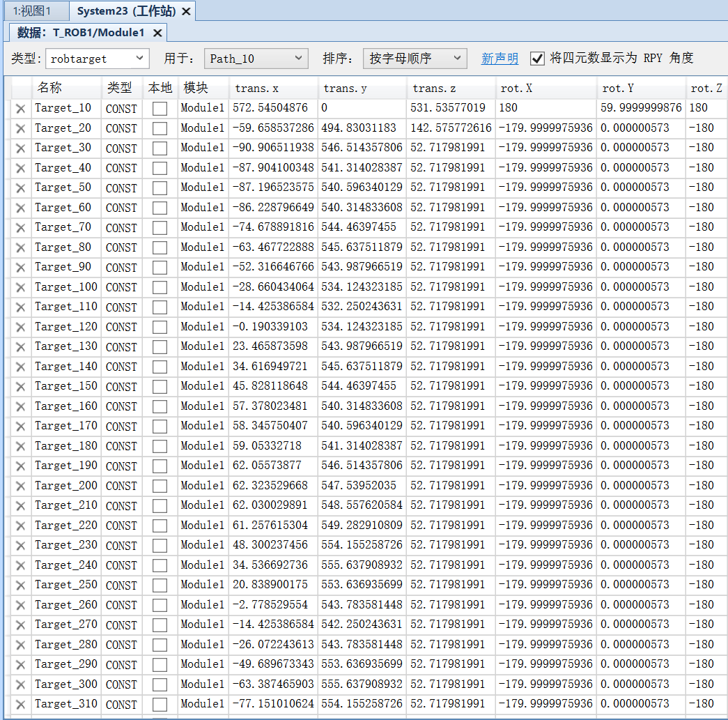Select the System23 workstation tab
The image size is (728, 720).
[126, 11]
